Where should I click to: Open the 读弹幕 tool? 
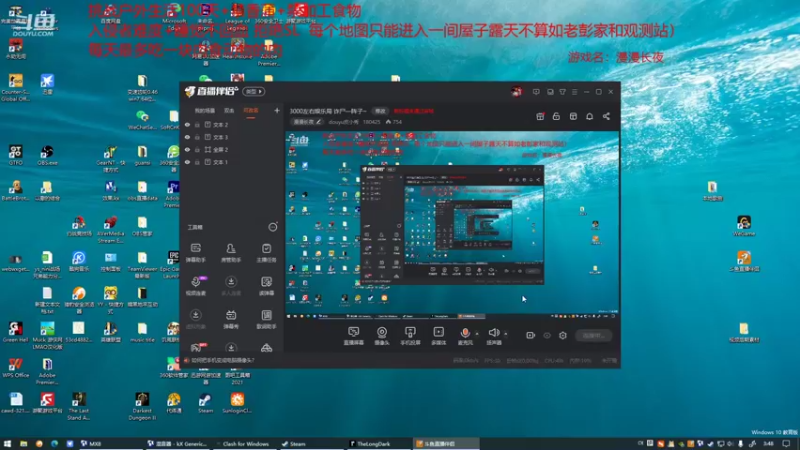266,286
